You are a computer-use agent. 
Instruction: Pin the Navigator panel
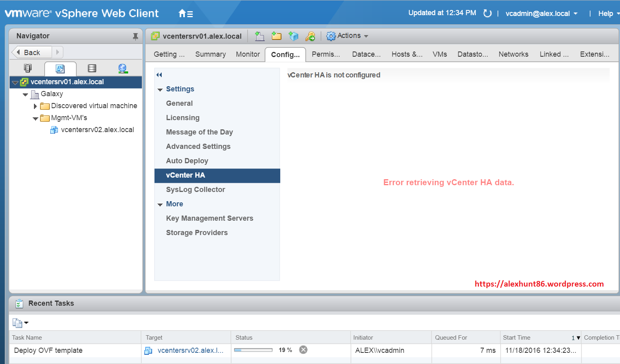135,36
